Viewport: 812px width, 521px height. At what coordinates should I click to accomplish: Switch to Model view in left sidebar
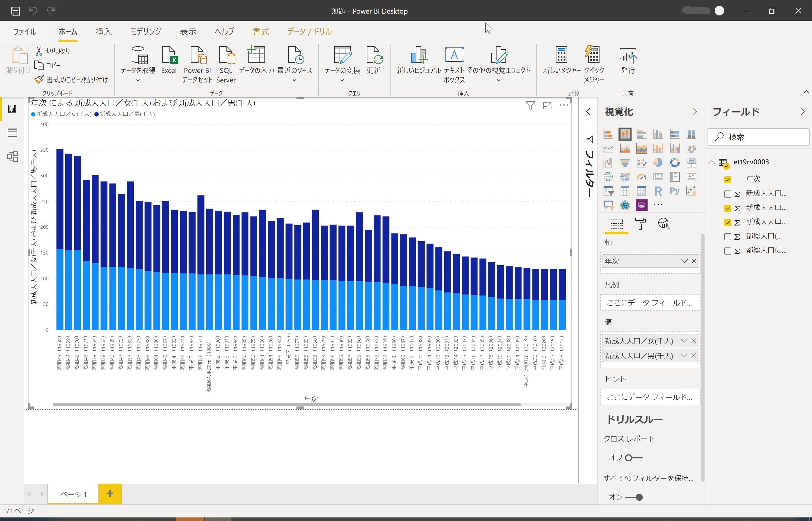(12, 156)
